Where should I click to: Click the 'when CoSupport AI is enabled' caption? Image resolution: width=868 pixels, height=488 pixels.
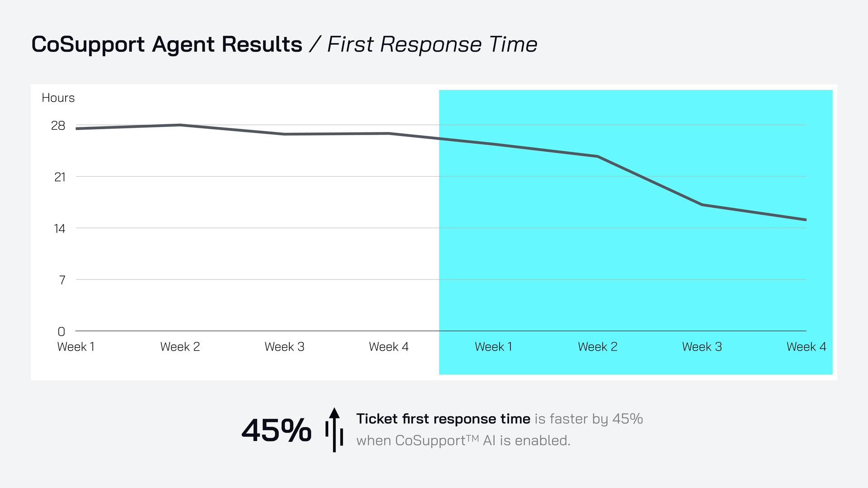pyautogui.click(x=463, y=441)
